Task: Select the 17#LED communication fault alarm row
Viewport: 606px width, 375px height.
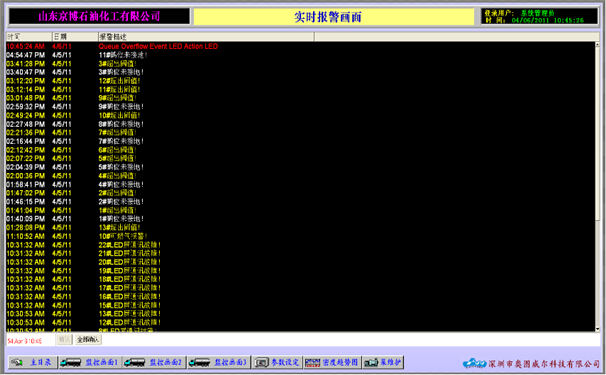Action: 300,288
